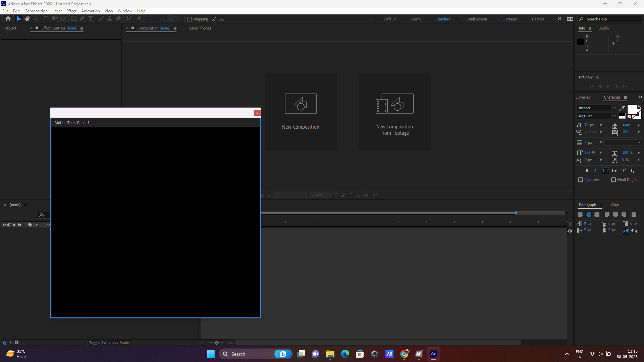Open the font family dropdown showing Impact

(614, 108)
